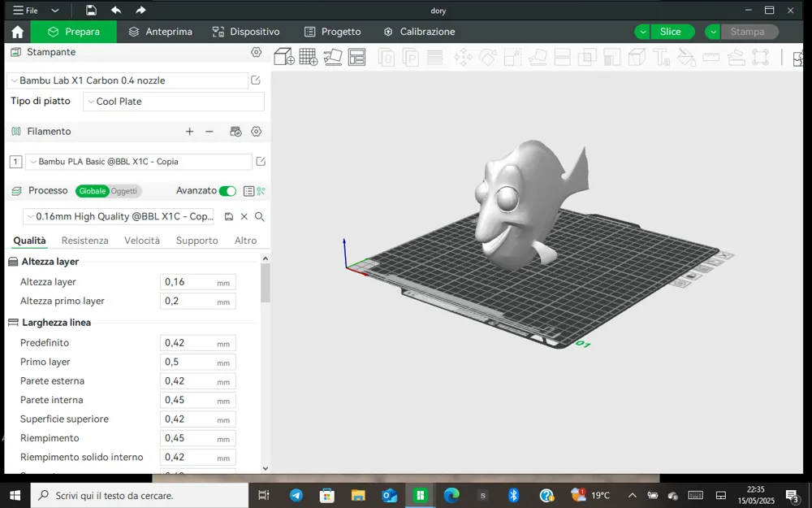
Task: Open the Supporto settings tab
Action: [197, 241]
